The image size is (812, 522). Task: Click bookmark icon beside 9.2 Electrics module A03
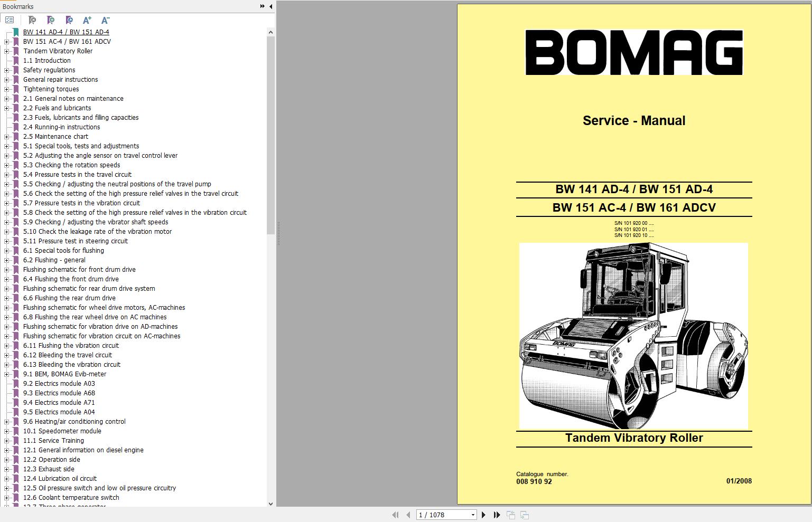tap(16, 384)
